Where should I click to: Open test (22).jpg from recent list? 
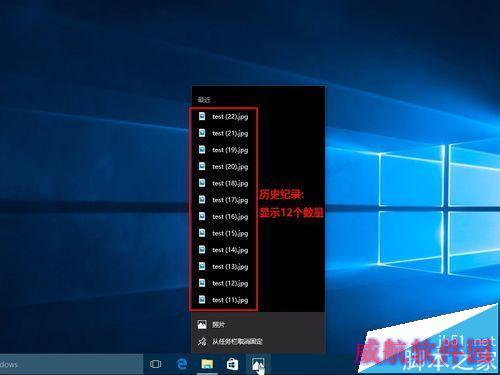click(258, 116)
